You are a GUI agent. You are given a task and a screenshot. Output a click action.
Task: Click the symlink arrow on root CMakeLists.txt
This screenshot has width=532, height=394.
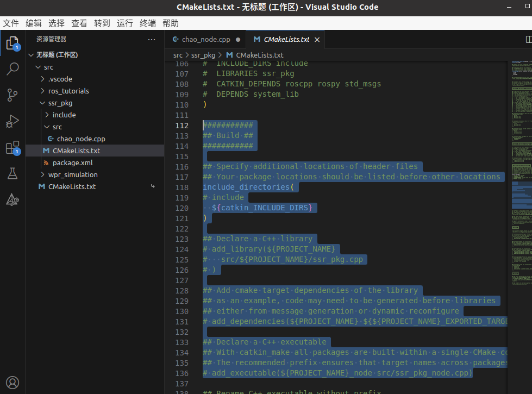(153, 186)
